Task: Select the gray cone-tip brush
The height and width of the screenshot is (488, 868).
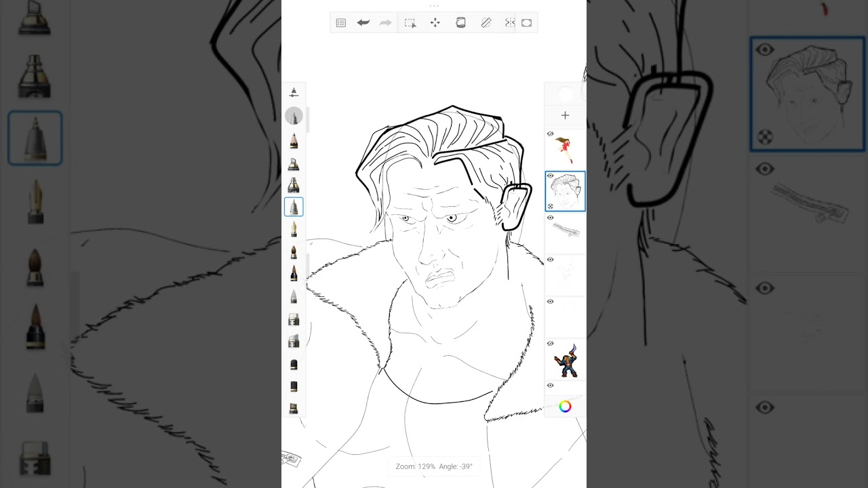Action: coord(294,296)
